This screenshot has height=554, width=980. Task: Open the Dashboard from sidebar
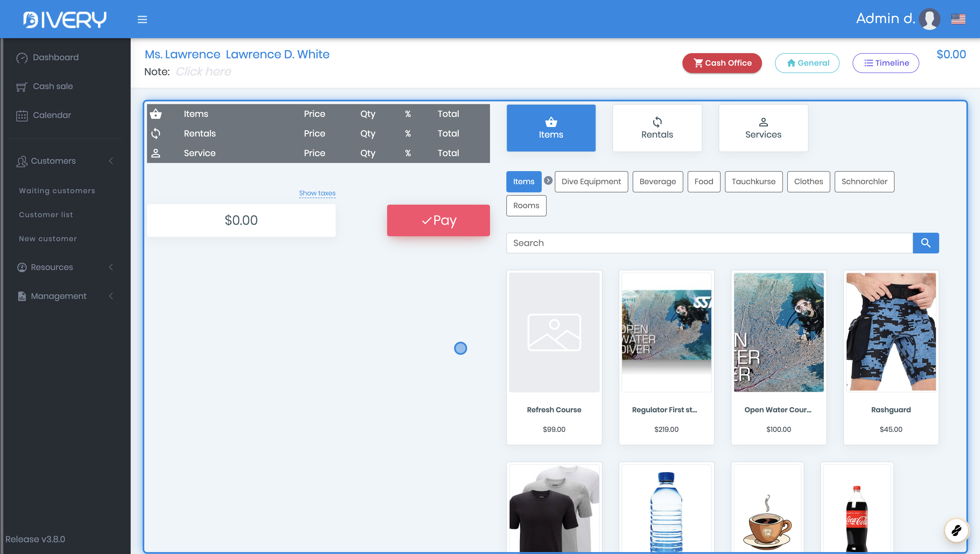[56, 57]
